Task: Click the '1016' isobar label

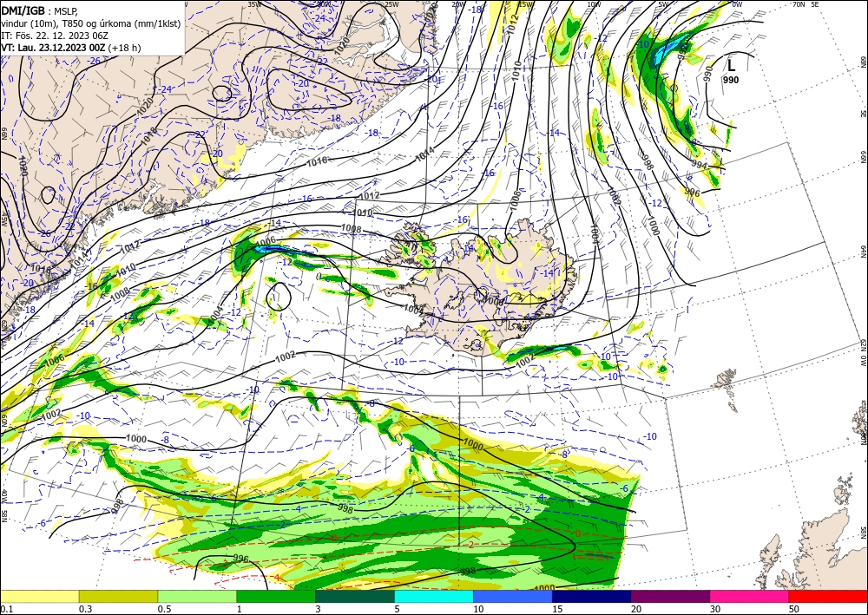Action: tap(317, 161)
